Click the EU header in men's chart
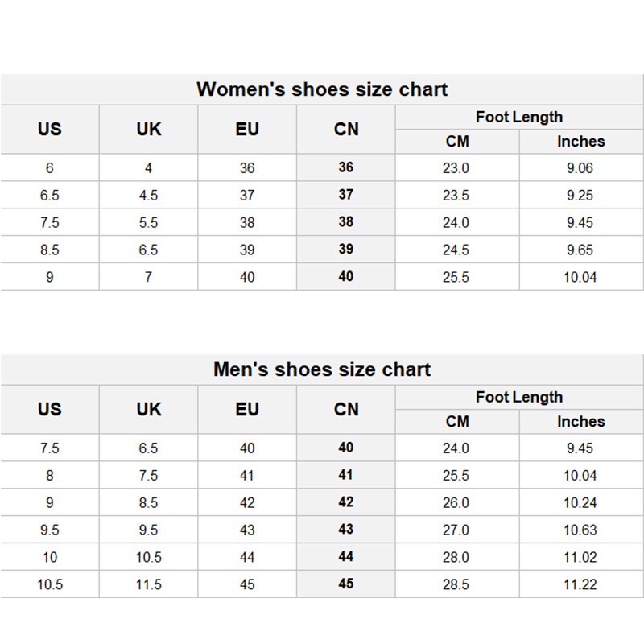 (247, 409)
